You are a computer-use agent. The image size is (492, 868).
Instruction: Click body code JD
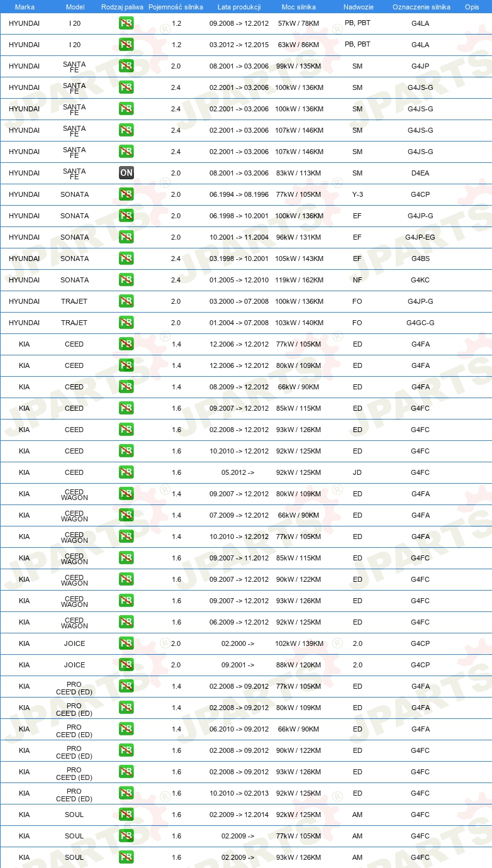pos(357,472)
